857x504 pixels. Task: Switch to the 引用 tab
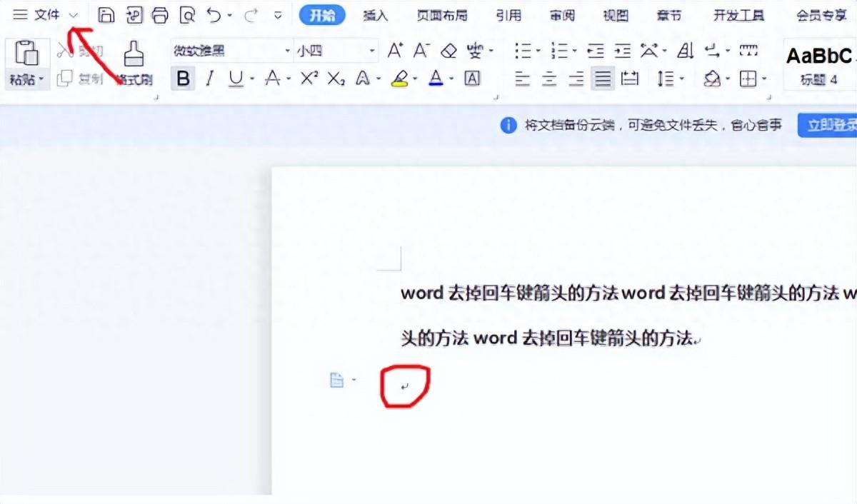(509, 15)
